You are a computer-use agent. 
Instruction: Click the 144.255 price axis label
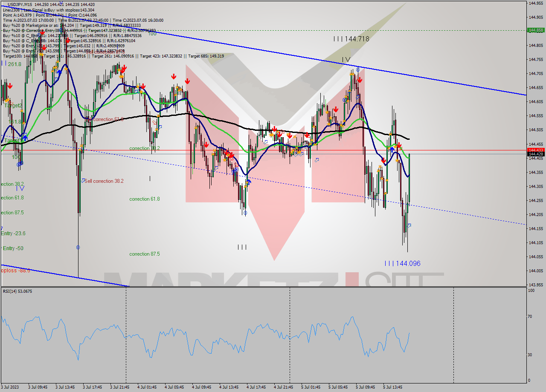click(x=536, y=200)
